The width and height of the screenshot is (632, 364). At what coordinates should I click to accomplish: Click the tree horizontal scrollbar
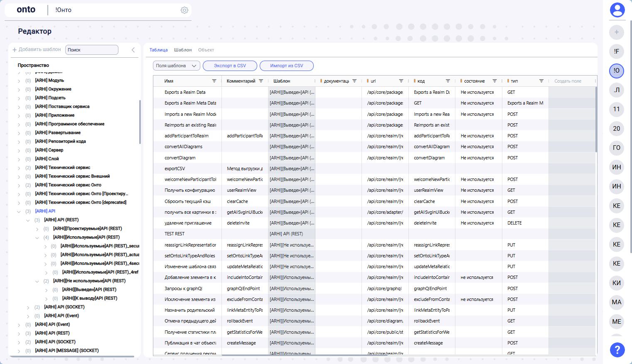point(71,356)
